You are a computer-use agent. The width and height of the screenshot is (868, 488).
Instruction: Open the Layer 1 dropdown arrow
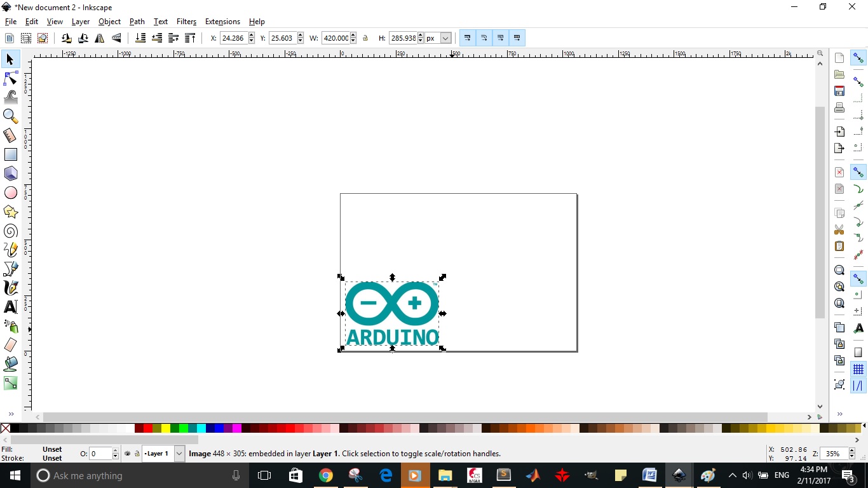pos(179,454)
